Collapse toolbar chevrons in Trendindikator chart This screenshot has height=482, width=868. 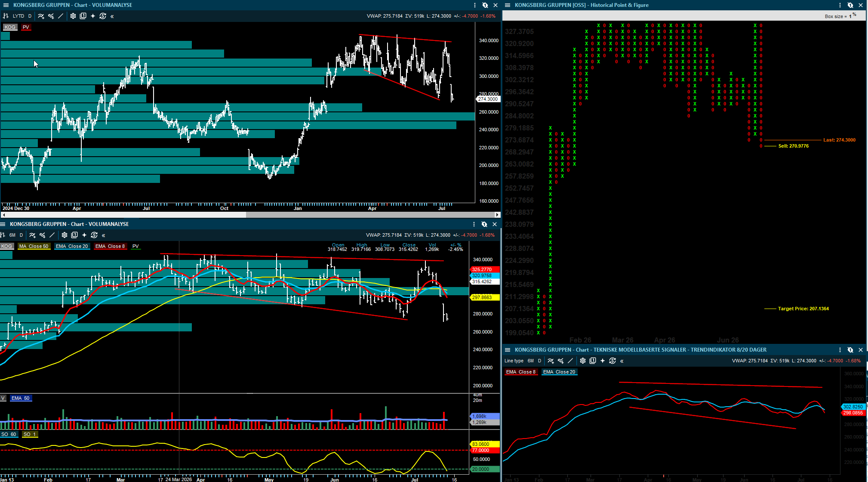[622, 361]
